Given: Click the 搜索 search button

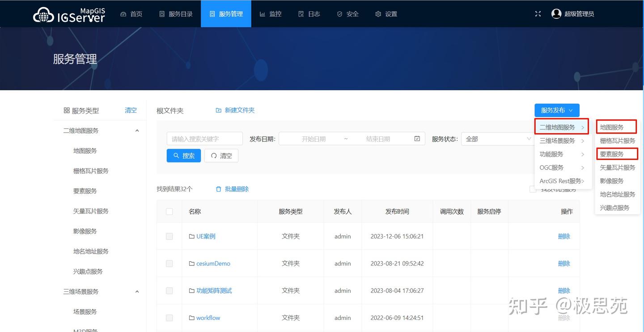Looking at the screenshot, I should 183,155.
